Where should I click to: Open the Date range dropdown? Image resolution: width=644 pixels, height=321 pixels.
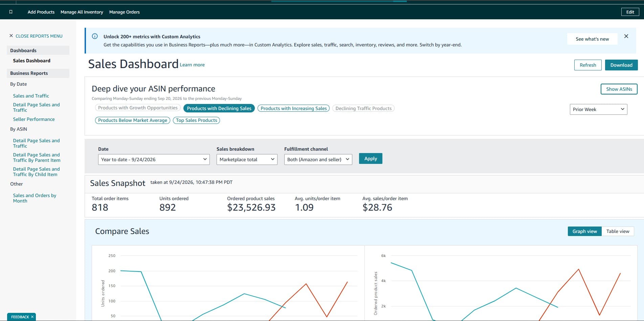(154, 159)
